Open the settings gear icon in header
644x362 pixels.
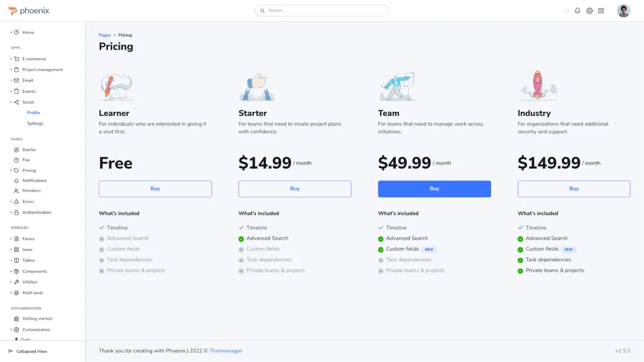click(x=590, y=11)
